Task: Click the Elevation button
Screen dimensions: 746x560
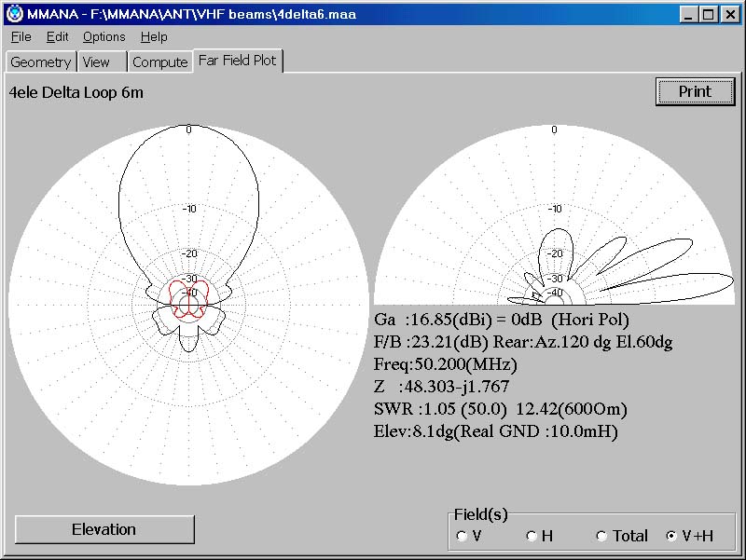Action: coord(104,529)
